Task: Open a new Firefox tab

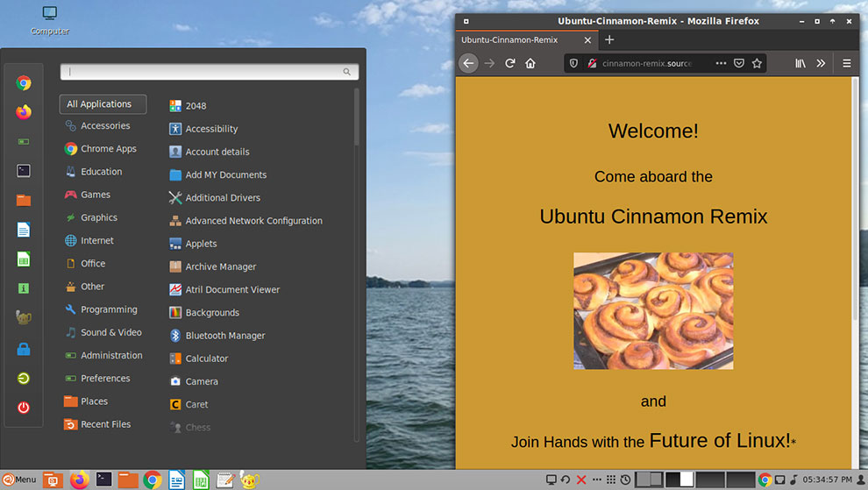Action: click(609, 39)
